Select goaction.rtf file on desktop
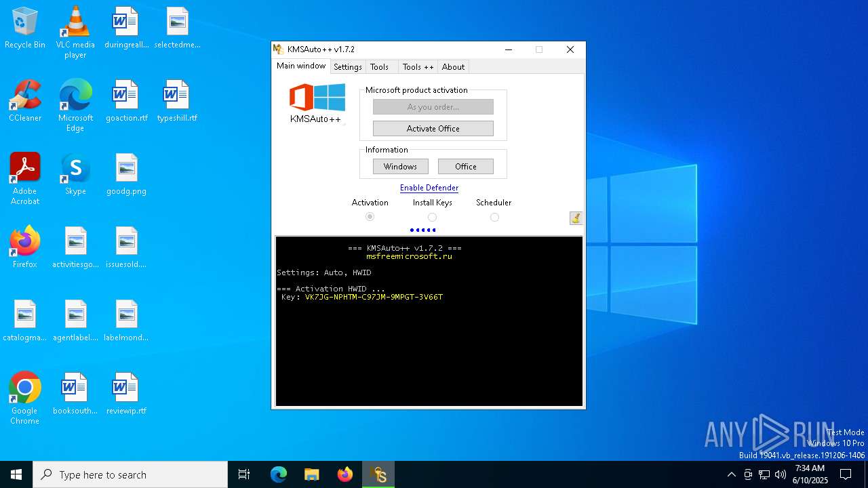Image resolution: width=868 pixels, height=488 pixels. click(126, 101)
